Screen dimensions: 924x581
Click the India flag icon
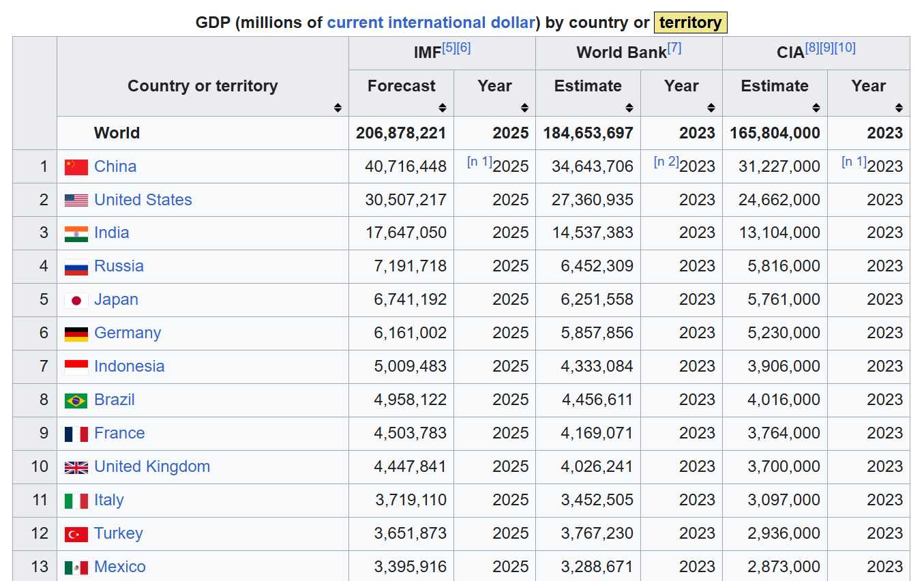[x=76, y=234]
